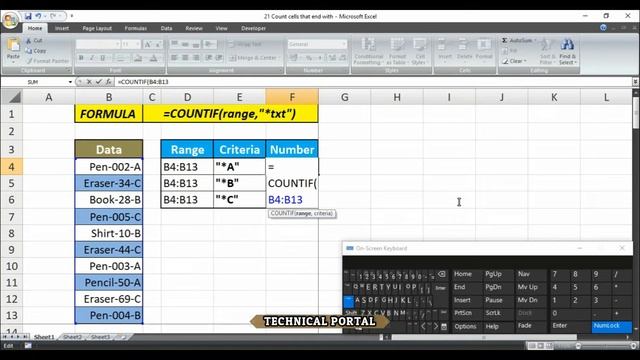Click AutoSum button
Viewport: 640px width, 360px height.
click(518, 40)
